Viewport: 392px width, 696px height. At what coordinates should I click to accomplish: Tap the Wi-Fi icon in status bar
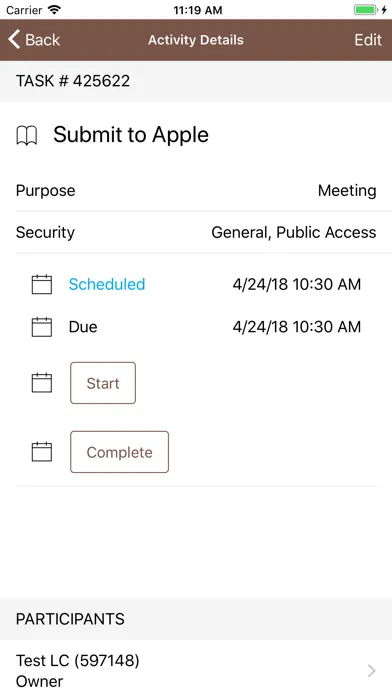pos(55,10)
